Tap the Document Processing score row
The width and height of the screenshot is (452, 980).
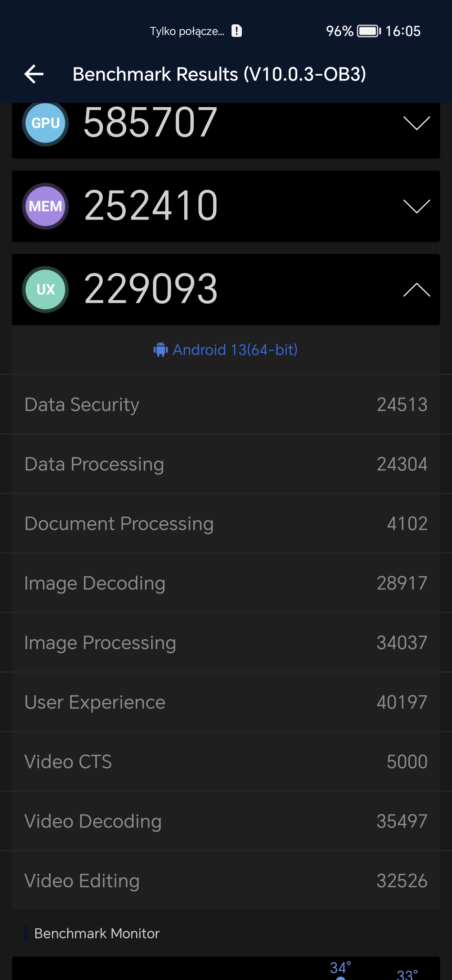[x=226, y=523]
